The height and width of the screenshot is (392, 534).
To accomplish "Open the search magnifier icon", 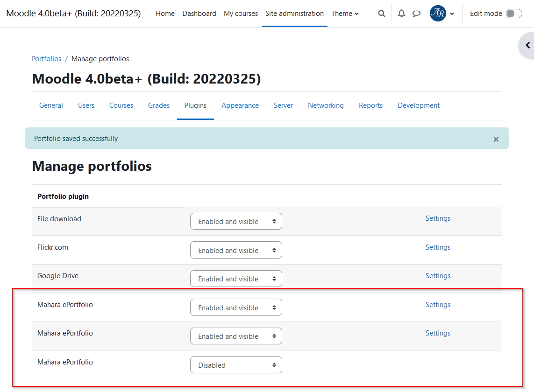I will pos(381,14).
